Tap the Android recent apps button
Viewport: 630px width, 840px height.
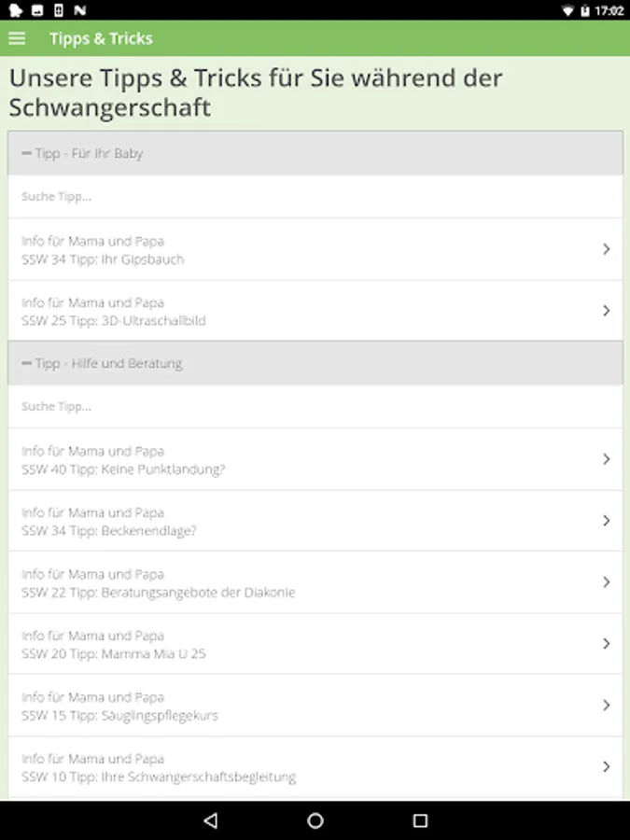point(420,820)
